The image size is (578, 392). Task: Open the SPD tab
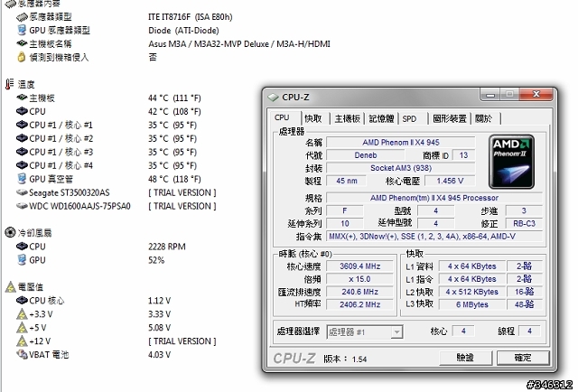[x=409, y=118]
